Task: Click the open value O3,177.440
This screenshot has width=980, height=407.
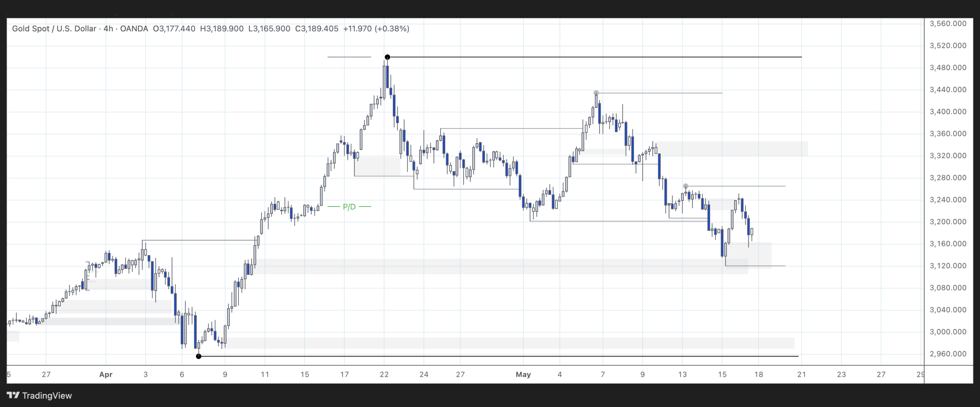Action: 174,29
